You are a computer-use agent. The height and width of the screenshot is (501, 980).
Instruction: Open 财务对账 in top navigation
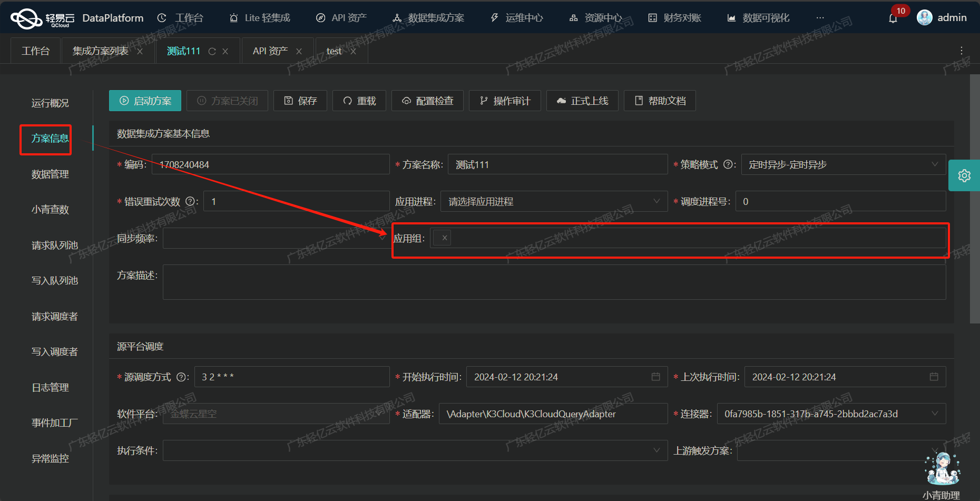[x=675, y=18]
